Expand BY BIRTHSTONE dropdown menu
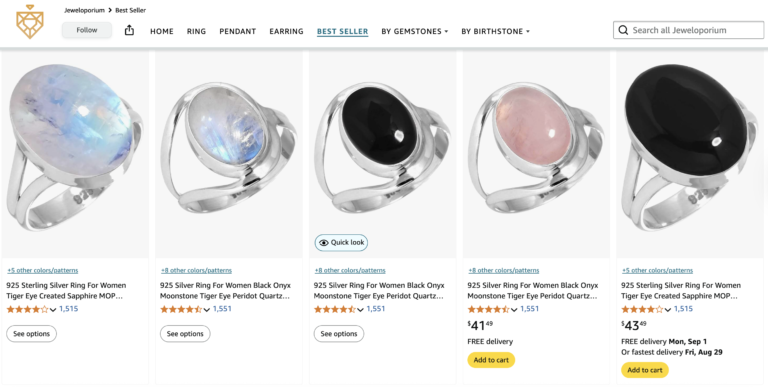The width and height of the screenshot is (768, 387). [495, 31]
